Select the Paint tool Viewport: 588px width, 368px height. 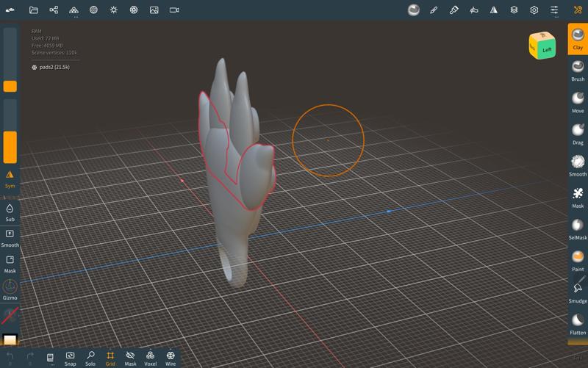[578, 261]
